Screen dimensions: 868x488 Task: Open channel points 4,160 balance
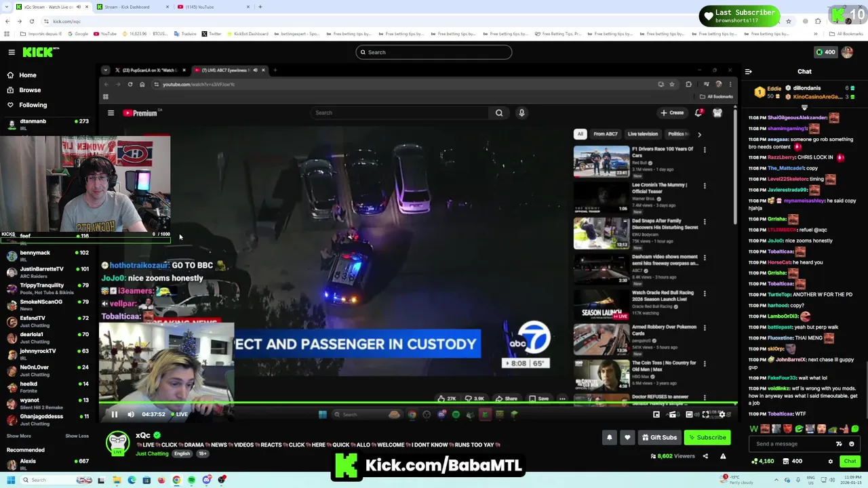763,462
